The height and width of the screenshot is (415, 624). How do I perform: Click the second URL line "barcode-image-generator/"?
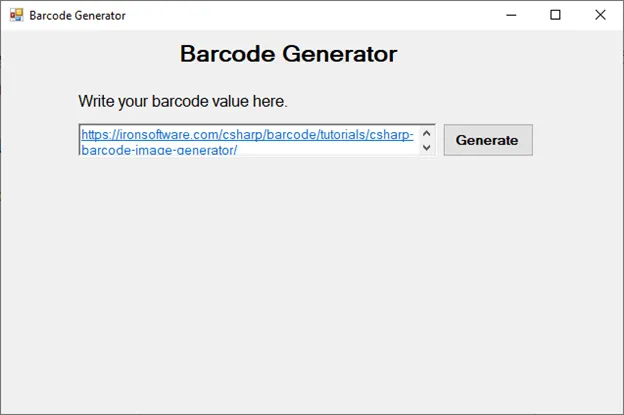158,150
